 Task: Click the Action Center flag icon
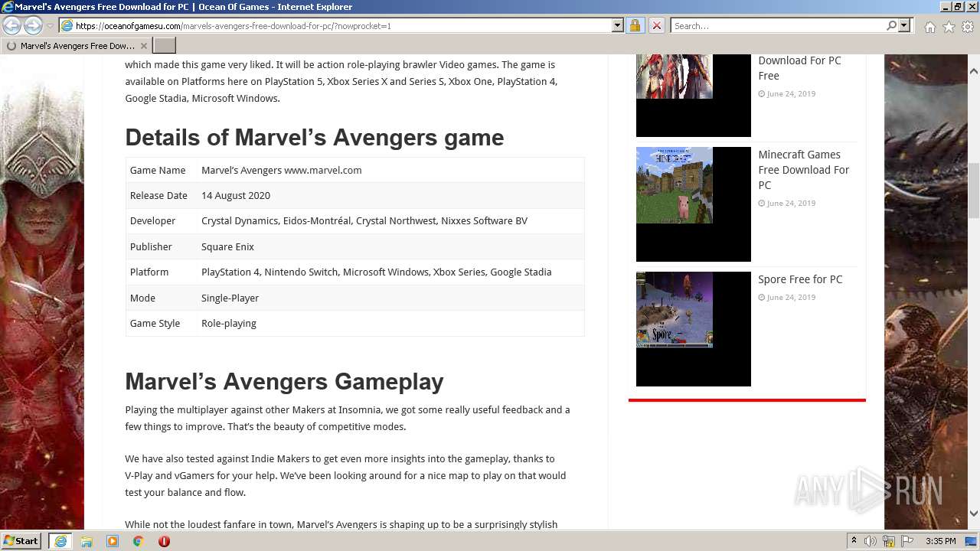pyautogui.click(x=907, y=541)
